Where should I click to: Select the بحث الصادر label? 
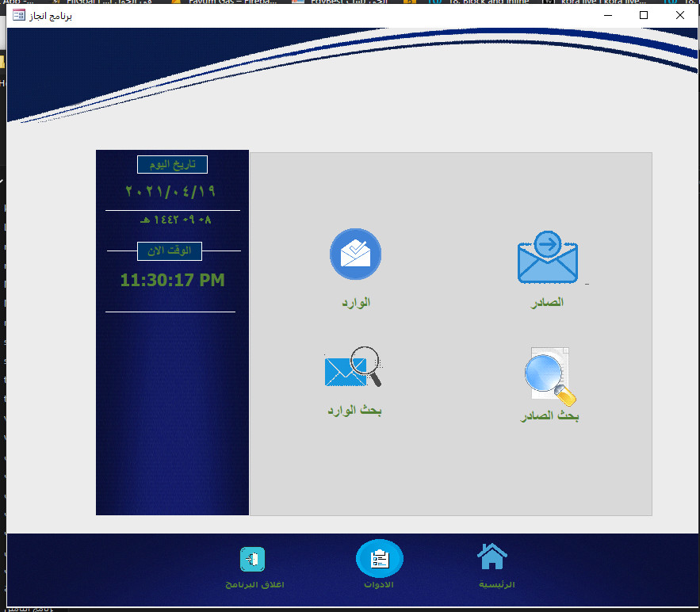coord(549,415)
